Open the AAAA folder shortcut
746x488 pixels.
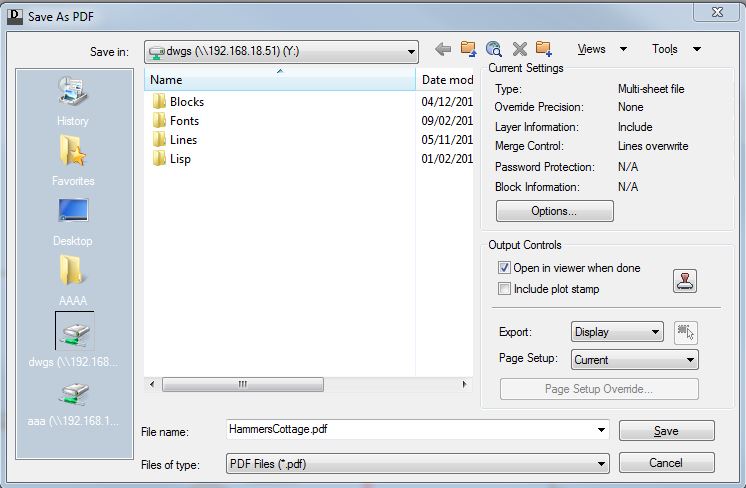point(73,281)
